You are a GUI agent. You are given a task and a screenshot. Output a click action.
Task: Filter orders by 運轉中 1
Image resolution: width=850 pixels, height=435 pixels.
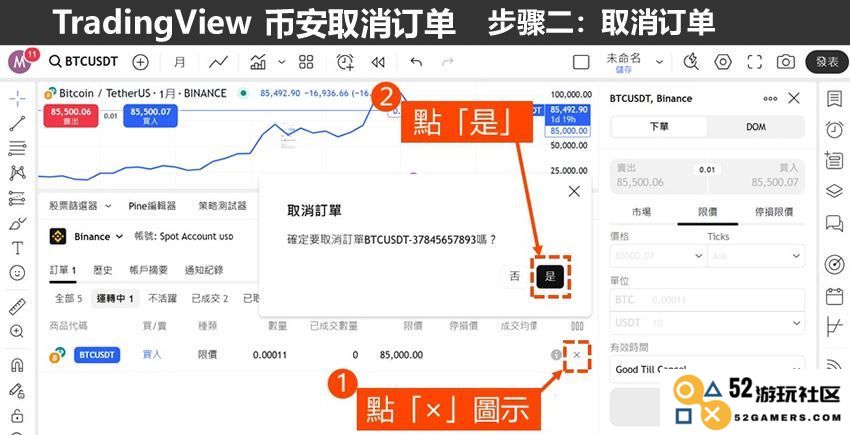point(115,298)
